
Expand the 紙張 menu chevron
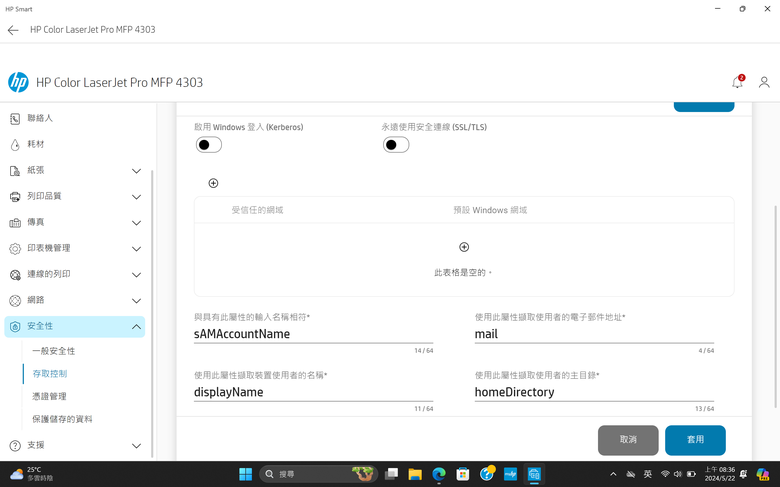[136, 171]
